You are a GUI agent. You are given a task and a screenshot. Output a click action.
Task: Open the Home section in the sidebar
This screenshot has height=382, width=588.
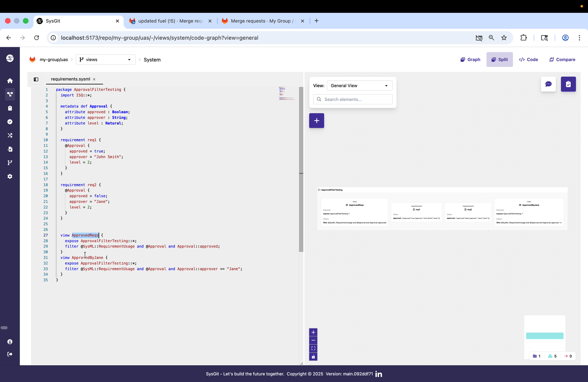(x=10, y=81)
